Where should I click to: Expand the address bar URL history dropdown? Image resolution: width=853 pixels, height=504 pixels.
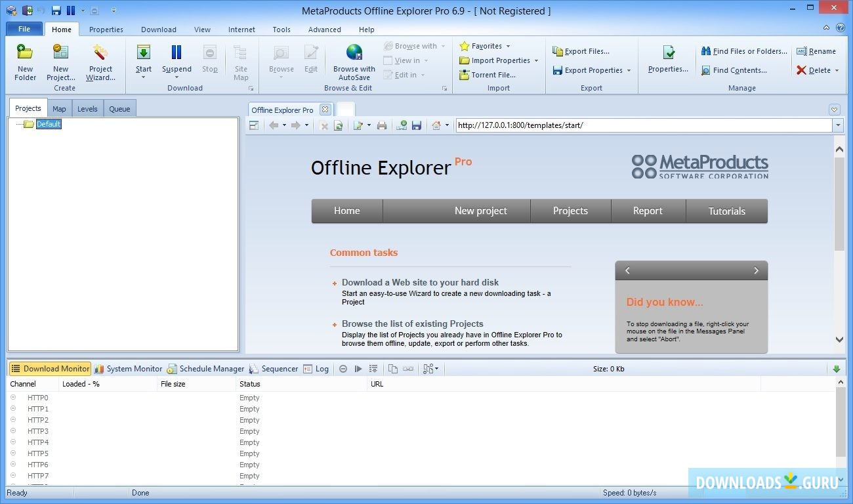[x=838, y=125]
